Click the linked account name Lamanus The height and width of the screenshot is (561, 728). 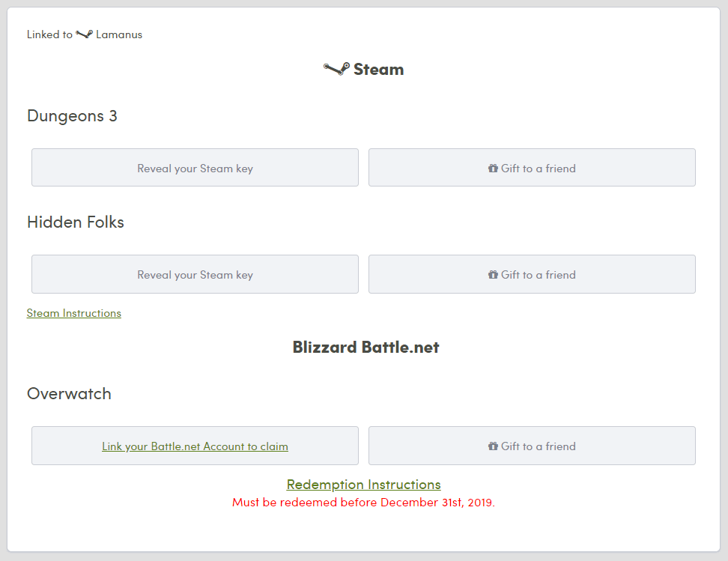pos(119,34)
